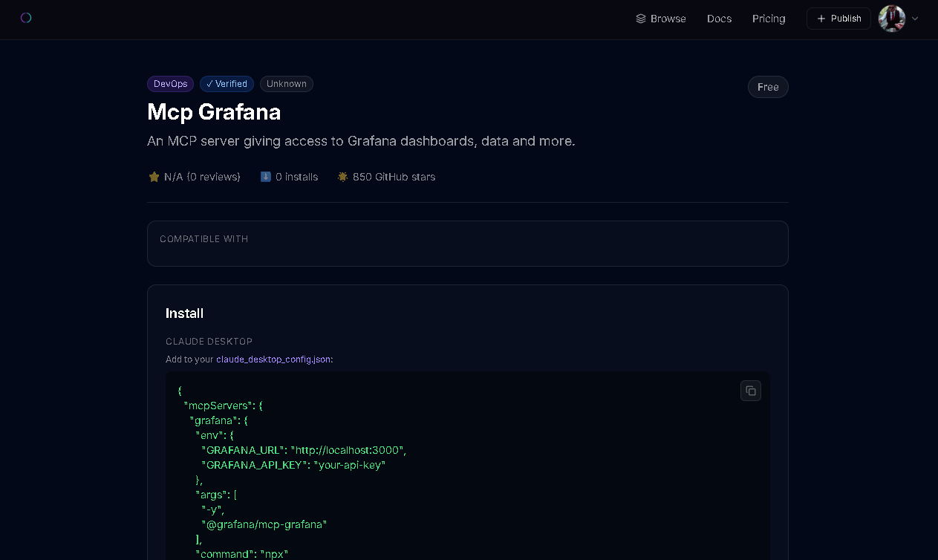Open the claude_desktop_config.json link

click(x=273, y=359)
